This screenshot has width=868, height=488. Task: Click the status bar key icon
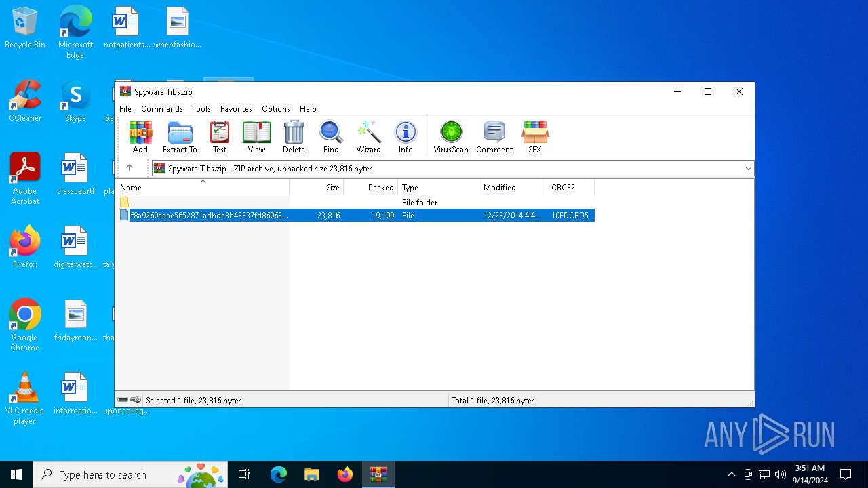(x=136, y=400)
